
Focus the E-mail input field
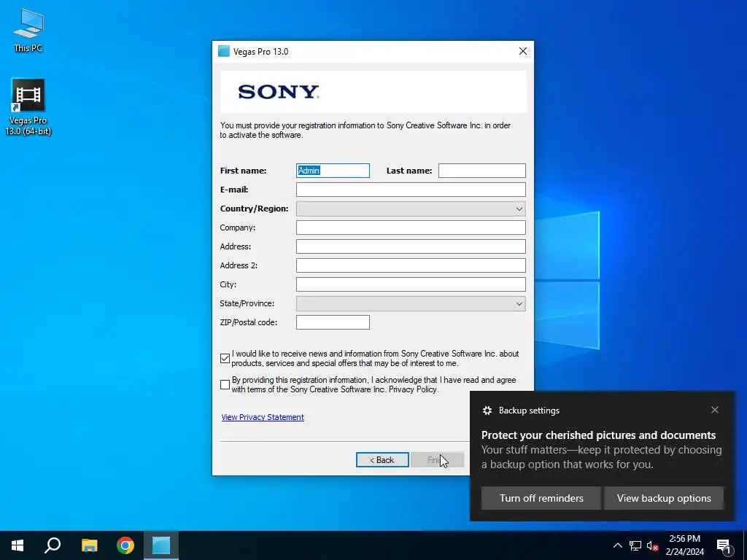pos(411,190)
